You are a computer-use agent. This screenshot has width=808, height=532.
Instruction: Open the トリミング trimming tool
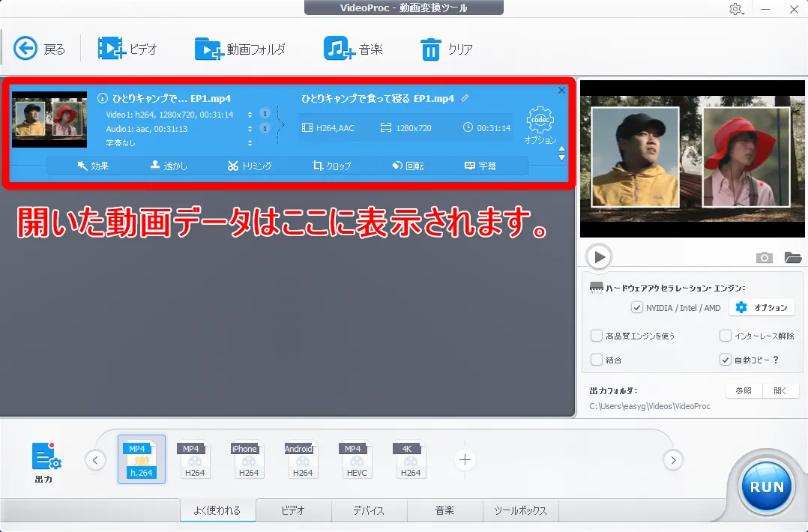(250, 166)
